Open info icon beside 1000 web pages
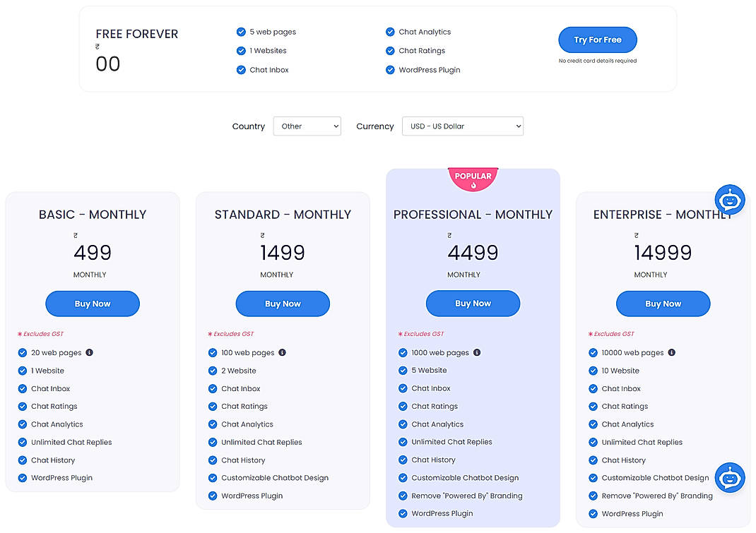Screen dimensions: 756x533 (477, 352)
